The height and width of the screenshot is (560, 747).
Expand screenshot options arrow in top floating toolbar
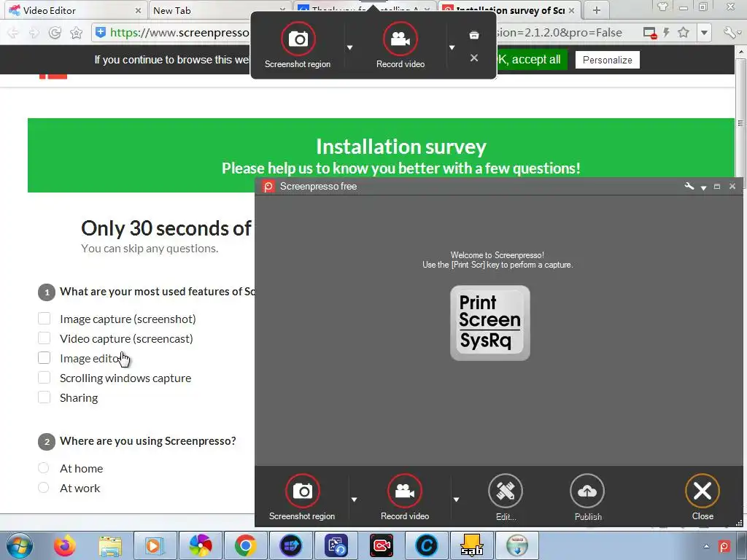[x=349, y=47]
